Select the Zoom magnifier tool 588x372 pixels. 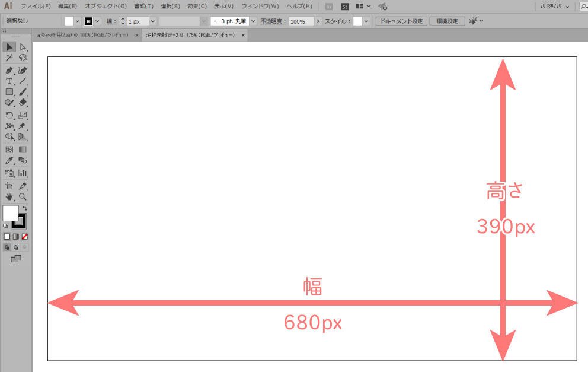(x=23, y=196)
